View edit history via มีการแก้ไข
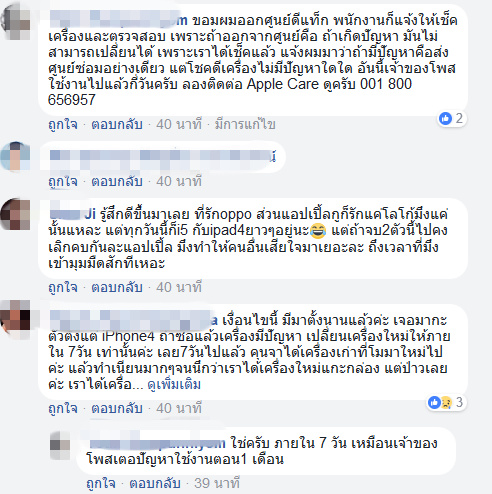 245,124
